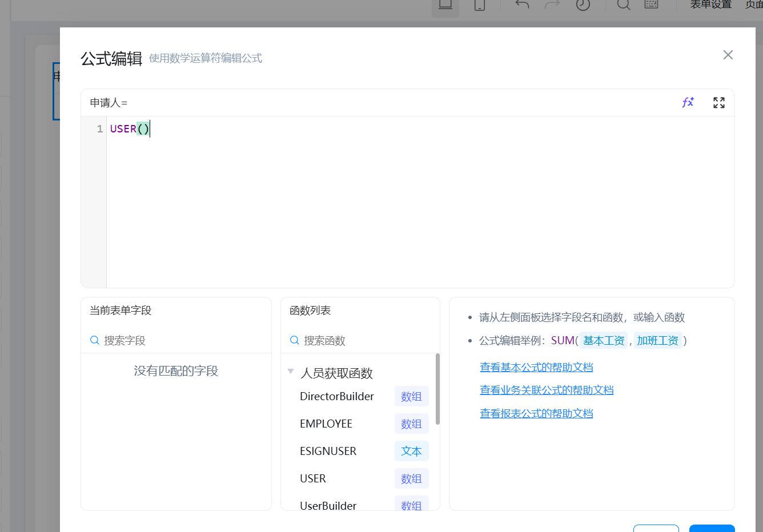Expand formula editor to fullscreen
The height and width of the screenshot is (532, 763).
click(718, 103)
